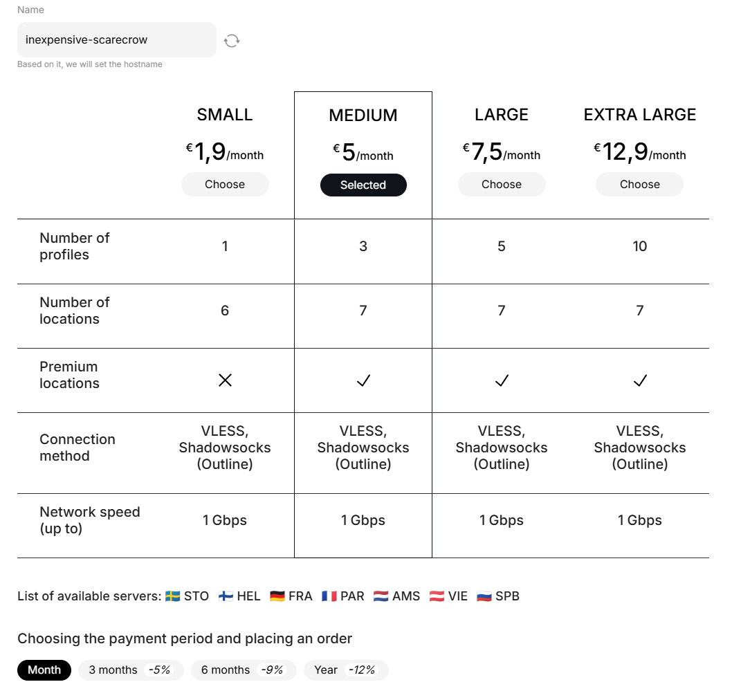The width and height of the screenshot is (732, 700).
Task: Click the Netherlands flag for AMS server
Action: tap(381, 596)
